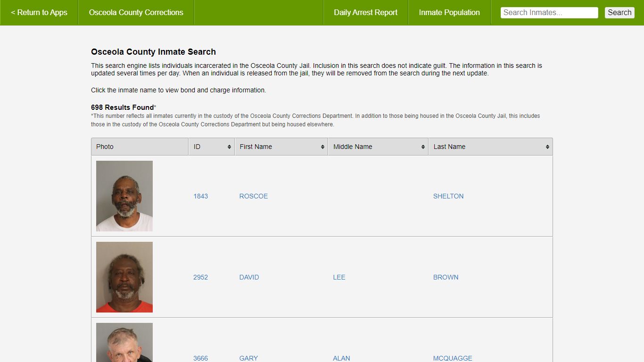The height and width of the screenshot is (362, 644).
Task: Click the First Name column header label
Action: (x=256, y=147)
